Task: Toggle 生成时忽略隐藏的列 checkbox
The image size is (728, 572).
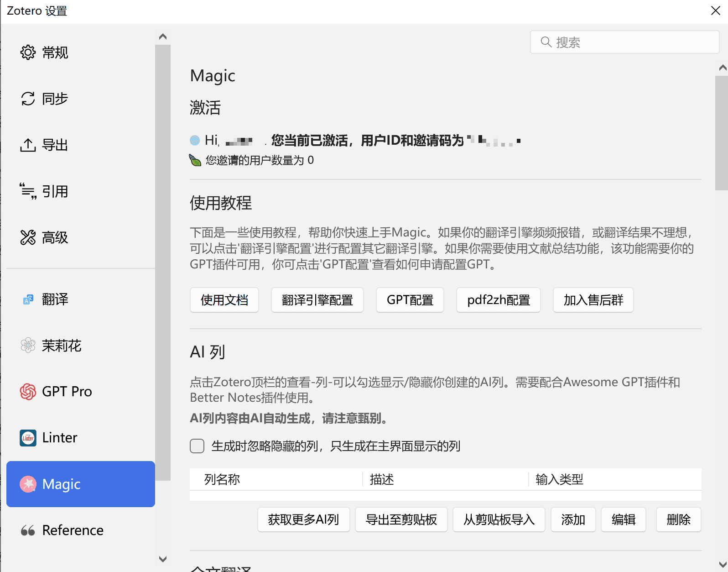Action: (197, 446)
